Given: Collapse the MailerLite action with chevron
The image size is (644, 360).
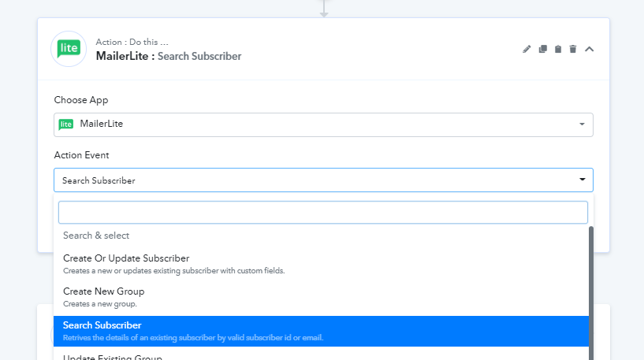Looking at the screenshot, I should [589, 50].
